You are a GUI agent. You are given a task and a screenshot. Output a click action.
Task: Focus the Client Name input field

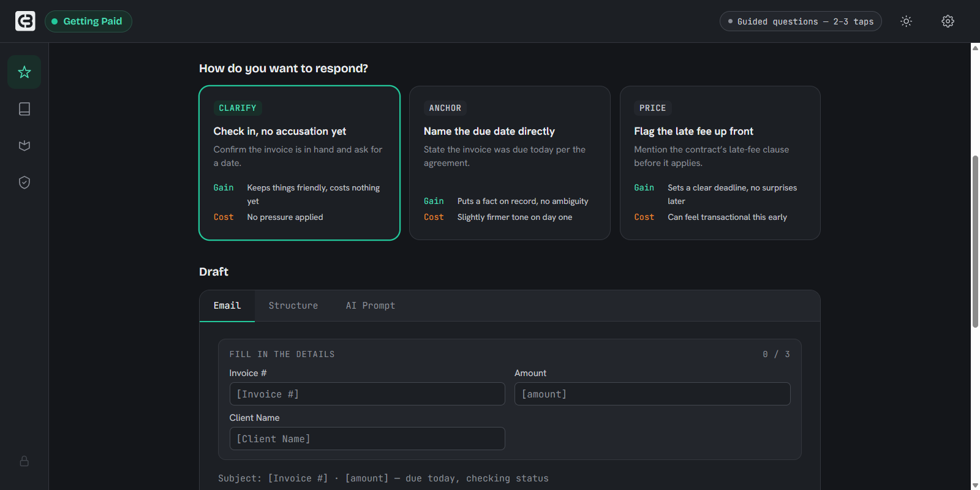pos(367,439)
